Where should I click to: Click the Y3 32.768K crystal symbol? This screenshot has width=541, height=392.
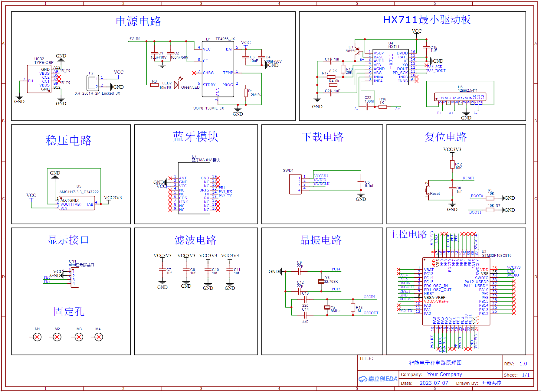321,282
